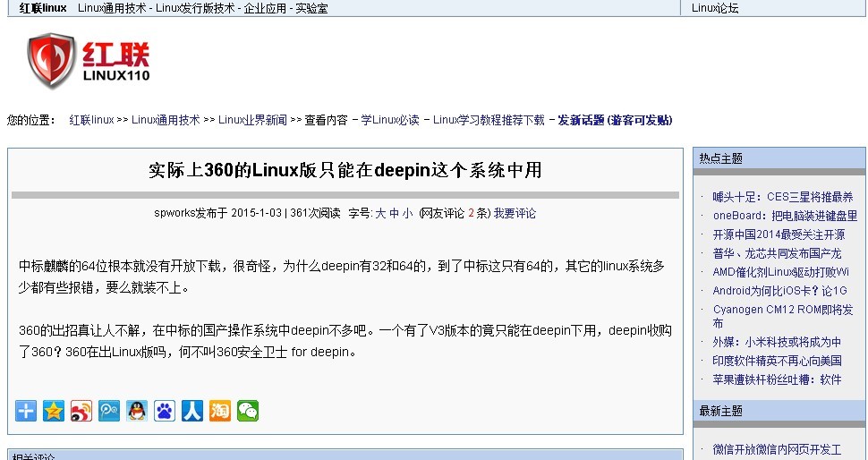Open 红联linux in top navigation bar
The height and width of the screenshot is (460, 868).
pyautogui.click(x=43, y=8)
